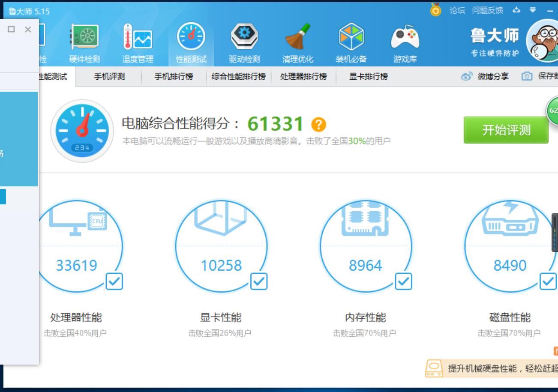Switch to 处理器排行榜 tab

(303, 77)
